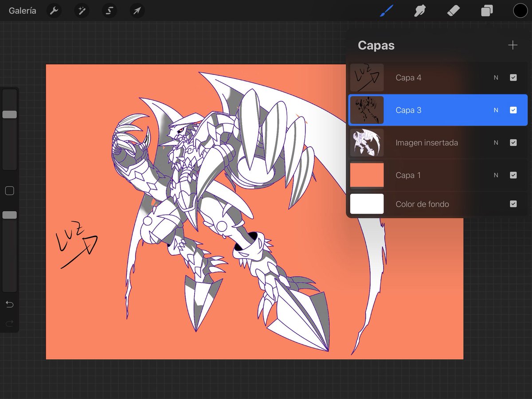
Task: Select the Capa 4 layer
Action: pyautogui.click(x=438, y=78)
